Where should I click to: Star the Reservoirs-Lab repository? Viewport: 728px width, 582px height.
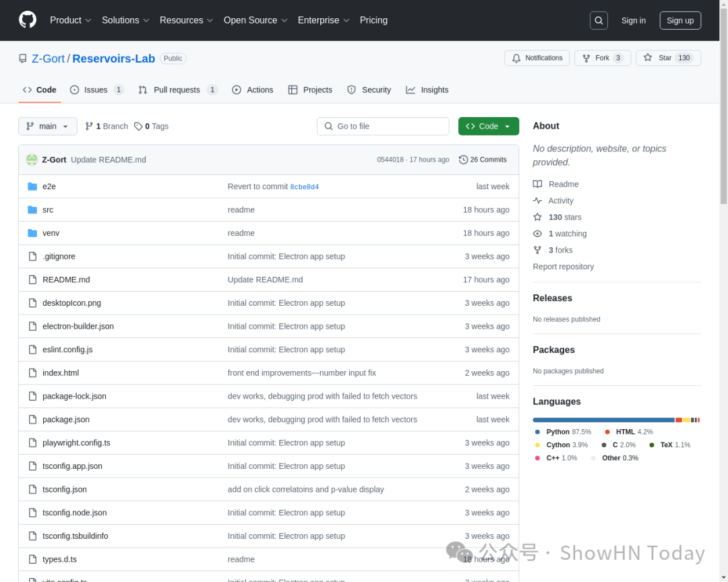[668, 58]
